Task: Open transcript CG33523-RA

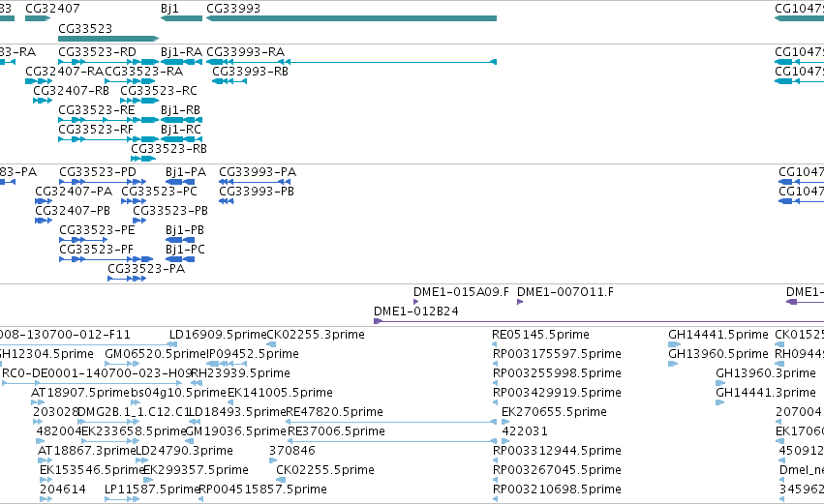Action: pyautogui.click(x=132, y=81)
